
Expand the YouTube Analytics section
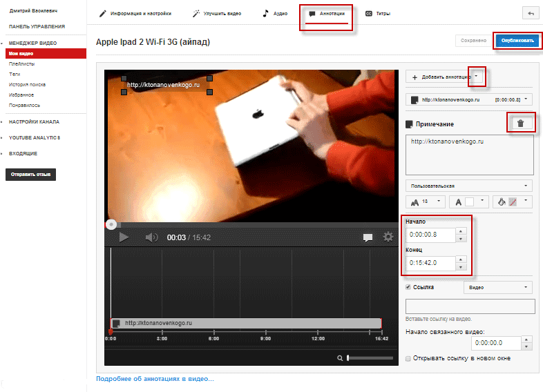pyautogui.click(x=35, y=138)
